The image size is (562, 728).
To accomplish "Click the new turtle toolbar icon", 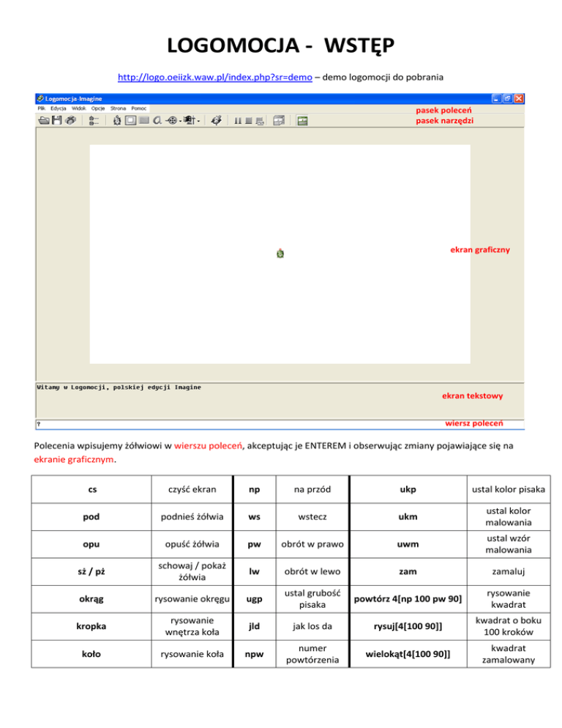I will 116,120.
